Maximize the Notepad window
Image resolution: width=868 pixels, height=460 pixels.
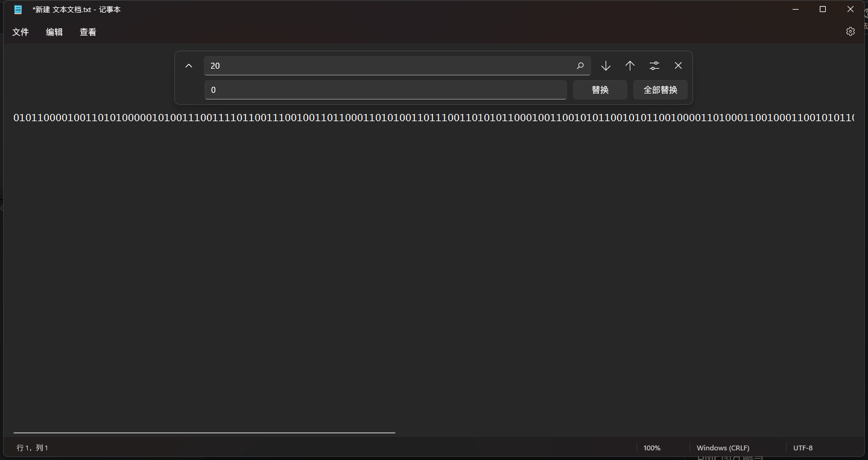click(x=823, y=9)
